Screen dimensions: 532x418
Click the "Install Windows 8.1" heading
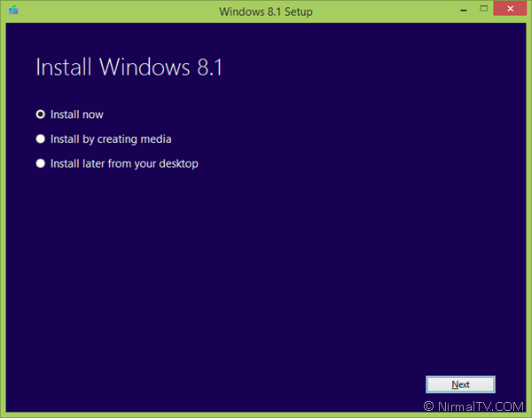129,67
